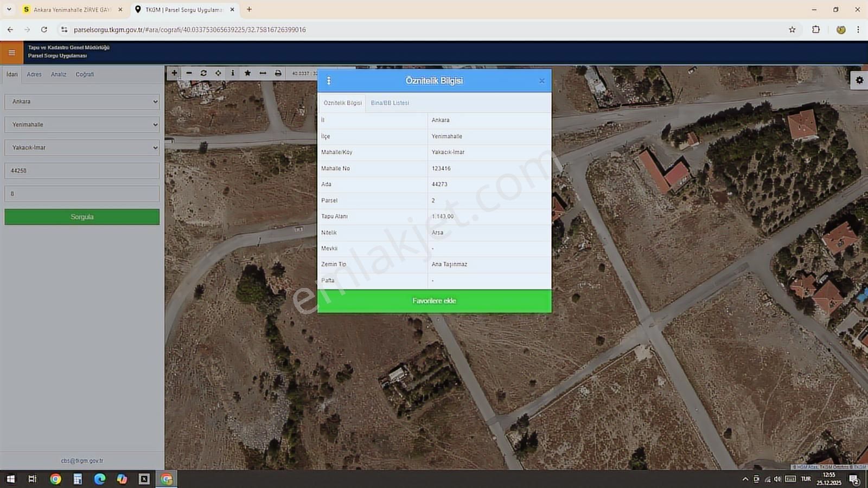Switch to the Adres tab
The width and height of the screenshot is (868, 488).
tap(34, 74)
